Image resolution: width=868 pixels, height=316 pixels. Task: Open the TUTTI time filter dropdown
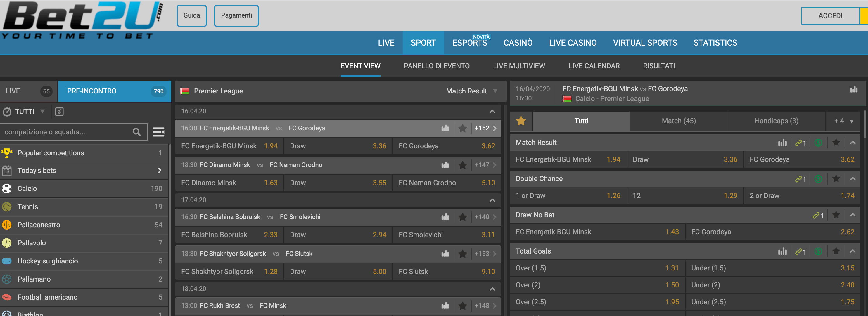coord(30,112)
